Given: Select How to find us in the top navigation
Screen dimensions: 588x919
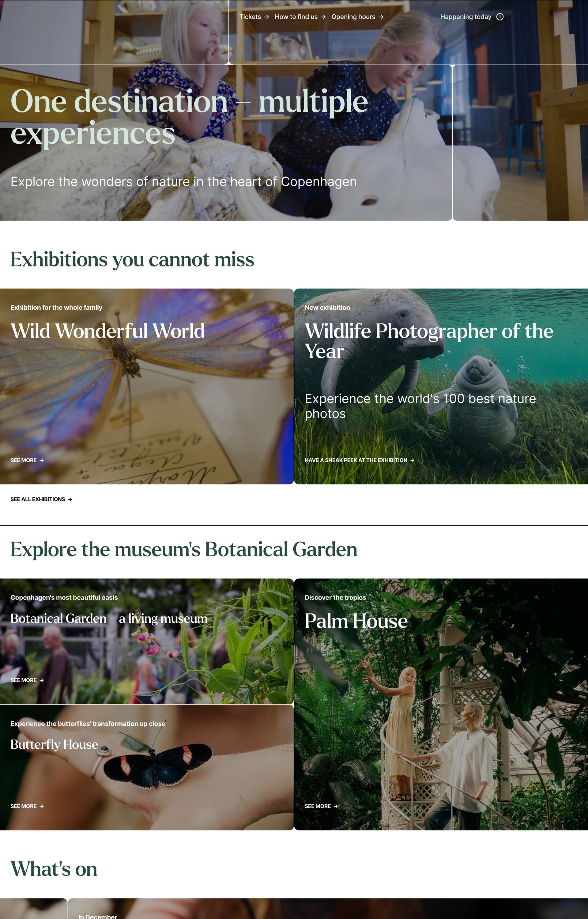Looking at the screenshot, I should click(x=296, y=17).
